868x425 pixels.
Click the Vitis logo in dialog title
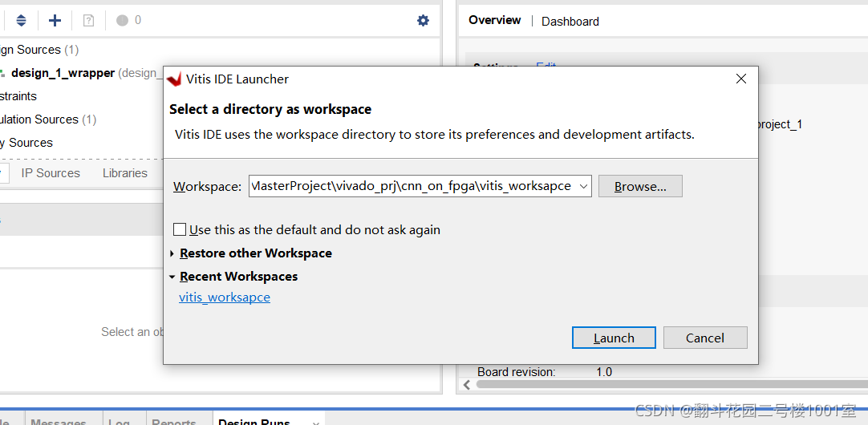174,79
